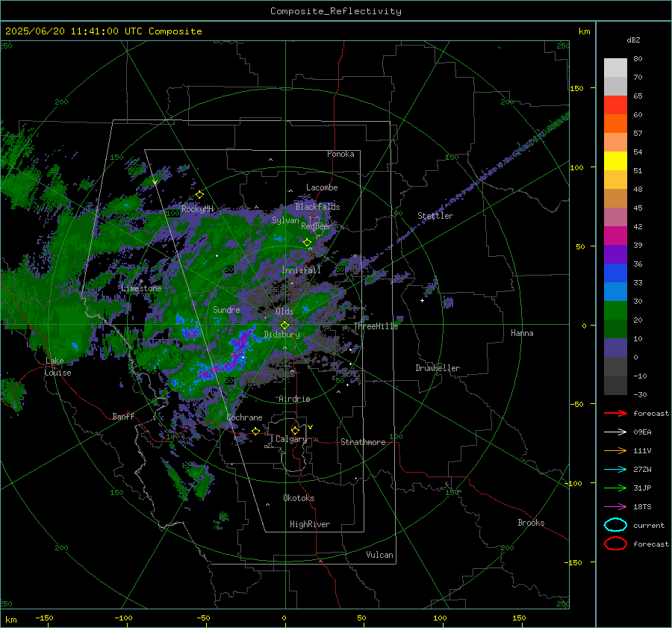672x628 pixels.
Task: Click the RockyMH label
Action: click(x=197, y=209)
